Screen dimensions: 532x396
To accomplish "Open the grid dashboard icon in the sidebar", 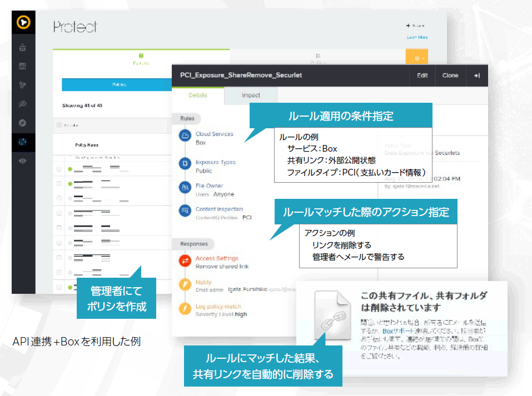I will click(x=23, y=66).
